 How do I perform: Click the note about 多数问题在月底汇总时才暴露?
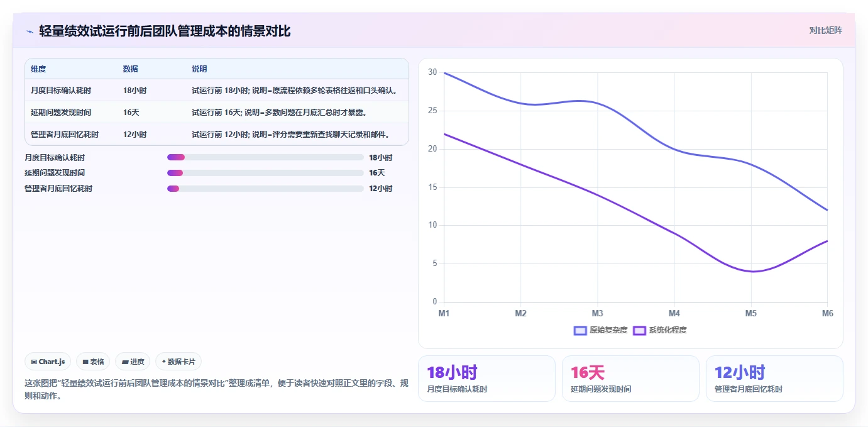pyautogui.click(x=279, y=113)
